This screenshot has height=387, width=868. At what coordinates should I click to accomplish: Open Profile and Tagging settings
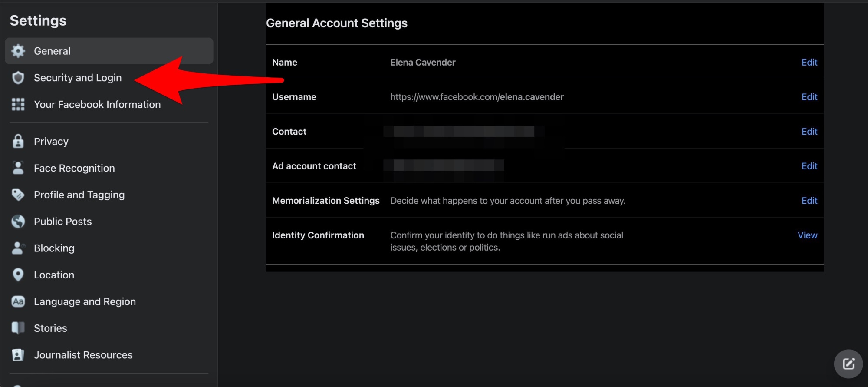[x=109, y=195]
